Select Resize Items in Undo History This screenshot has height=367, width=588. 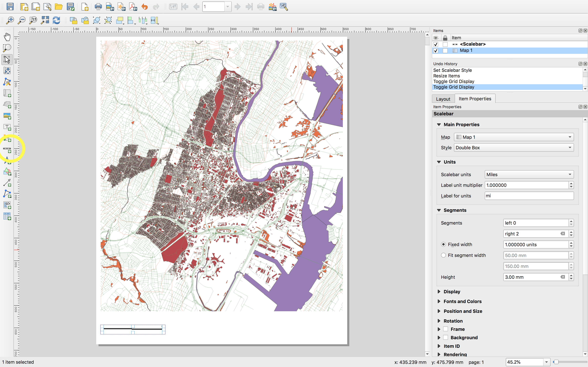446,76
